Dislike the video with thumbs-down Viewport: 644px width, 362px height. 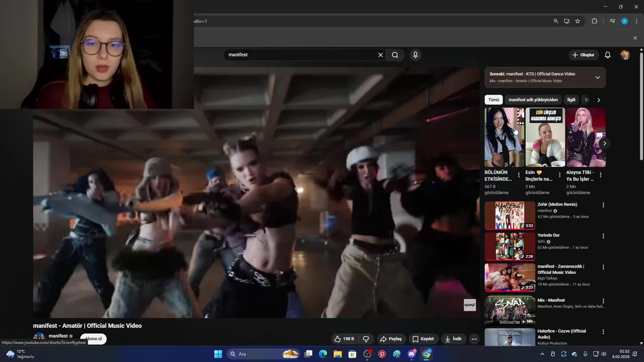366,339
